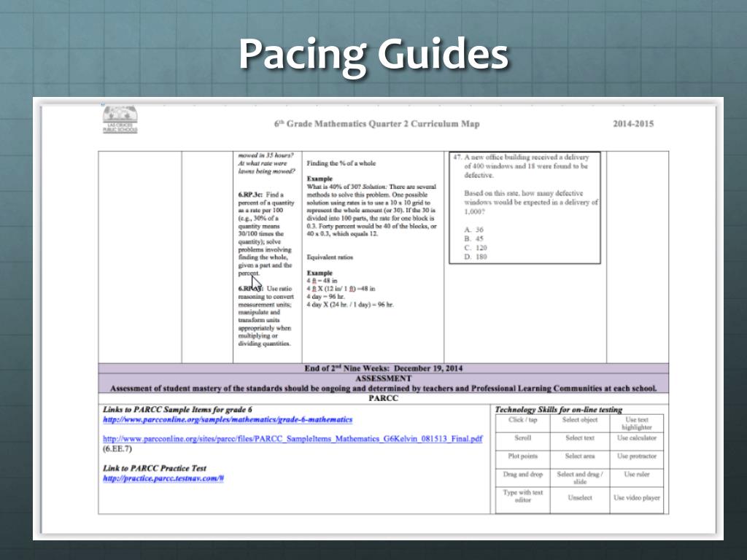Click the 'Select text' skill cell

[x=580, y=441]
